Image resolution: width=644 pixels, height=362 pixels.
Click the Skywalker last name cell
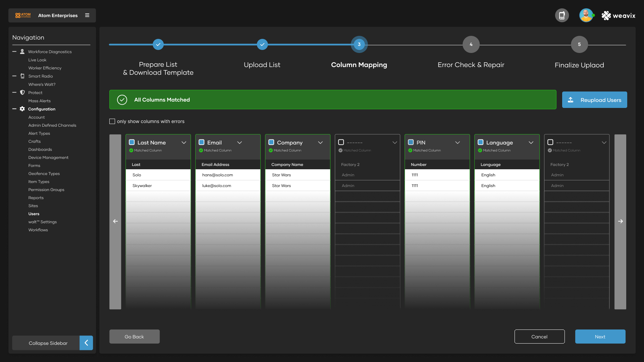(x=158, y=186)
